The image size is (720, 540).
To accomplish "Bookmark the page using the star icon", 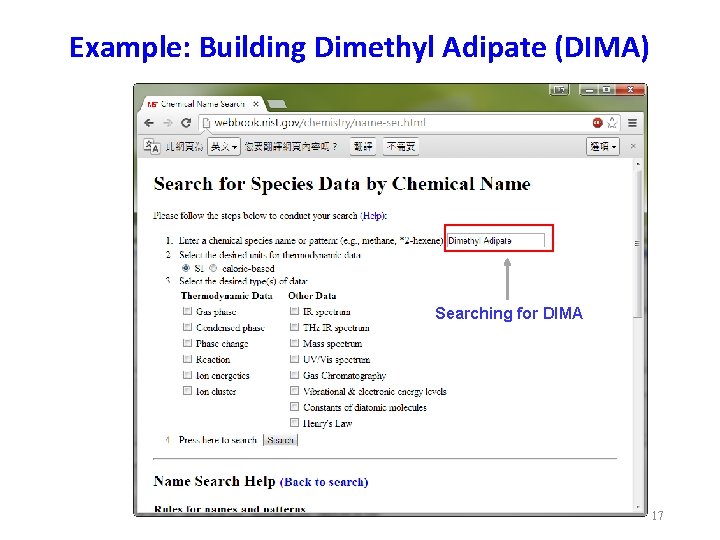I will (612, 123).
